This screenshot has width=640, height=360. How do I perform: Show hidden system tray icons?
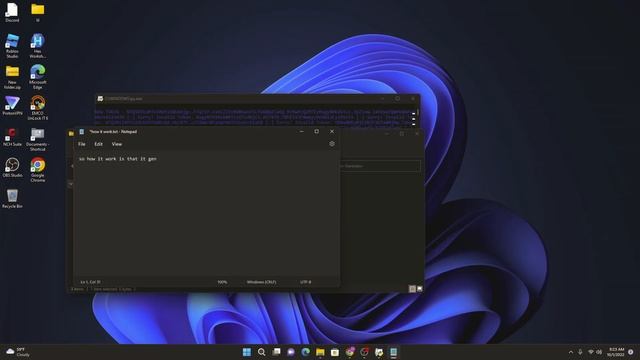pos(571,352)
